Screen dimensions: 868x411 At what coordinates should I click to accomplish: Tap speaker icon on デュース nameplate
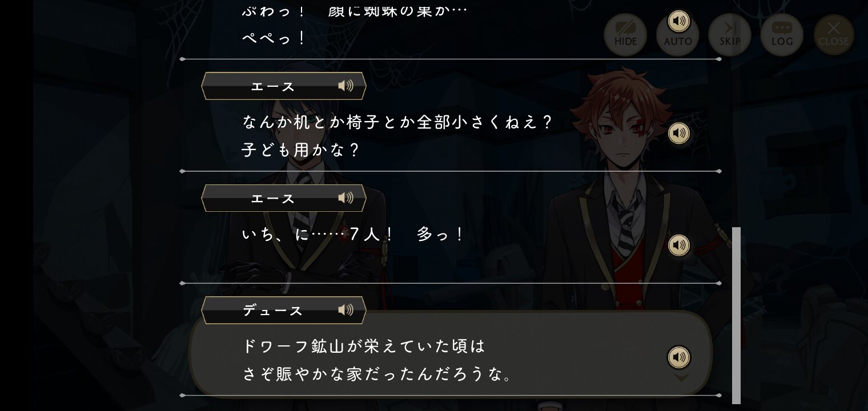coord(345,309)
